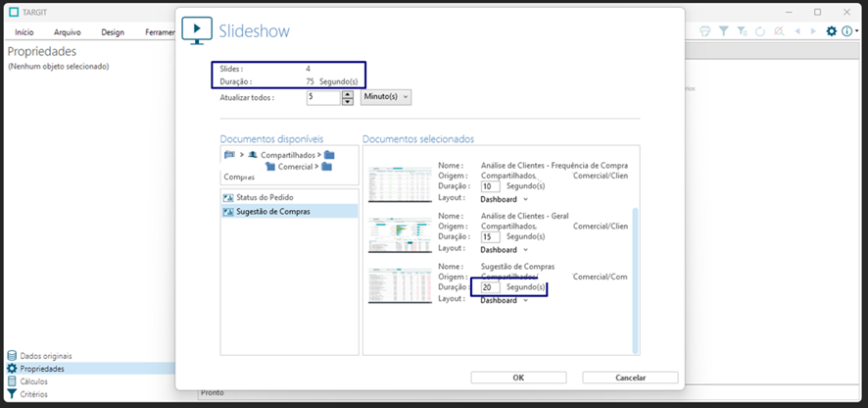868x408 pixels.
Task: Click the folder icon before Comercial
Action: [270, 167]
